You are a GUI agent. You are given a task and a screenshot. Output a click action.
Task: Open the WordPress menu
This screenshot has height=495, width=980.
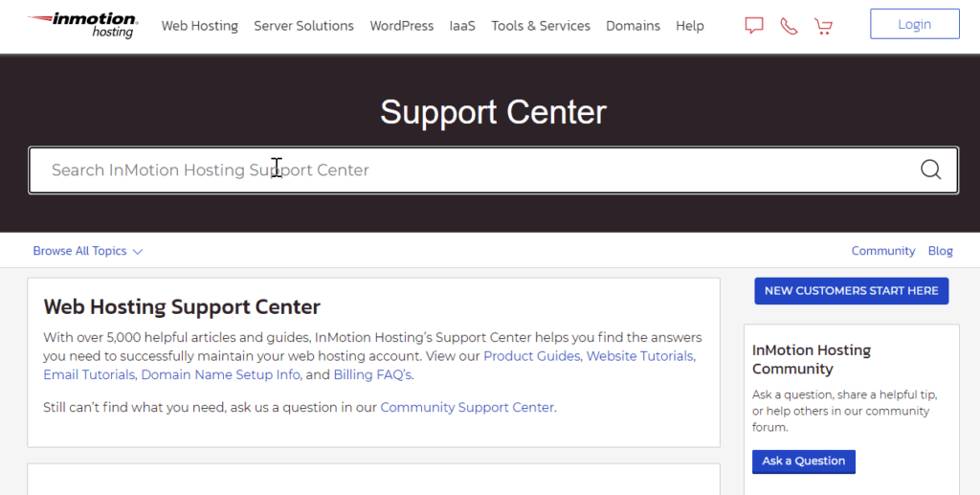(401, 26)
